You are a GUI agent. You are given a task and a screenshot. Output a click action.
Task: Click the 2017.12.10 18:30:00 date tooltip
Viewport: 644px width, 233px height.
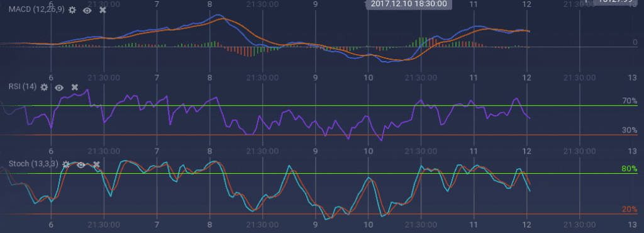point(409,4)
